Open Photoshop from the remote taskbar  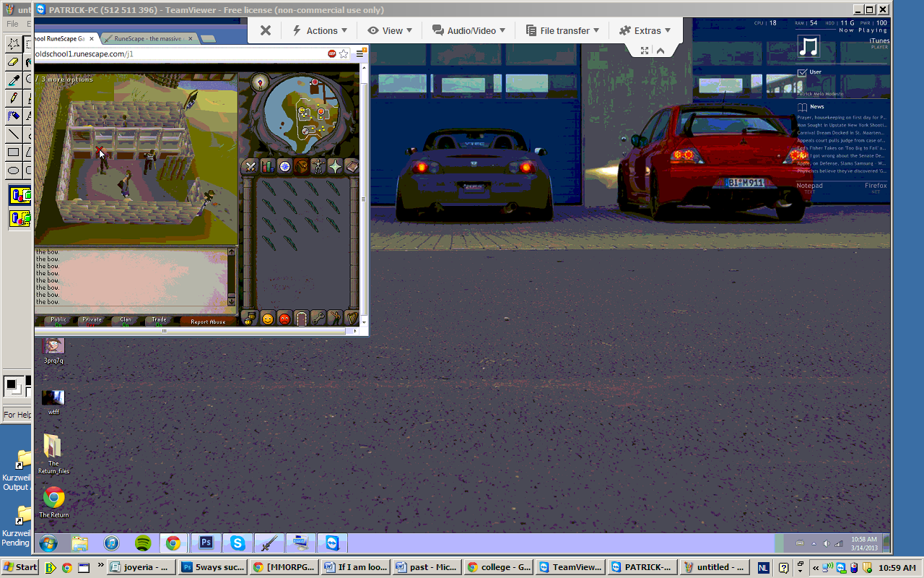click(x=206, y=543)
